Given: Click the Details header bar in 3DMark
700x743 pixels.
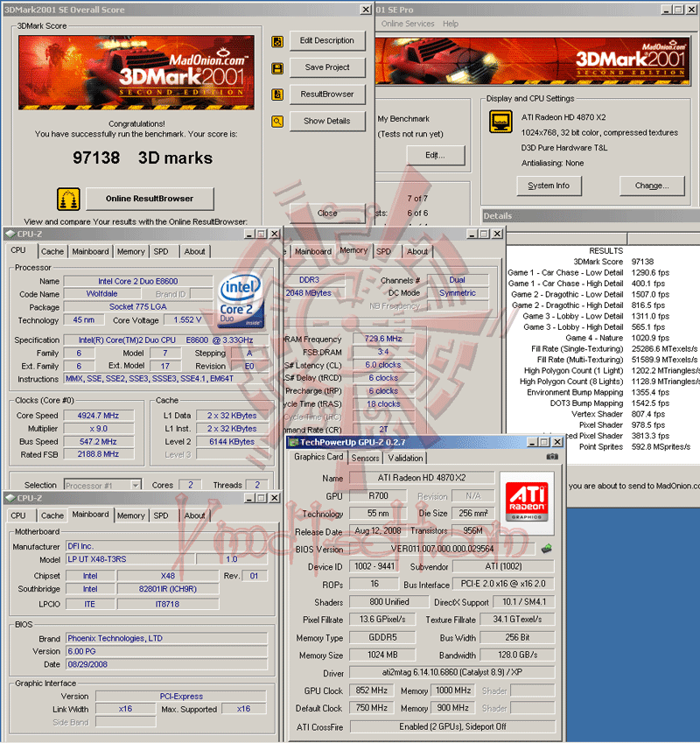Looking at the screenshot, I should [590, 215].
